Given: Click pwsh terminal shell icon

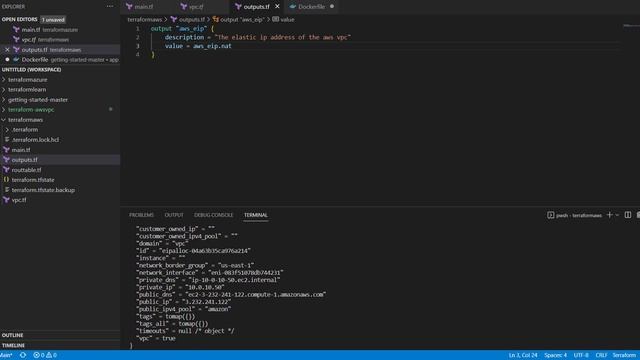Looking at the screenshot, I should (550, 215).
